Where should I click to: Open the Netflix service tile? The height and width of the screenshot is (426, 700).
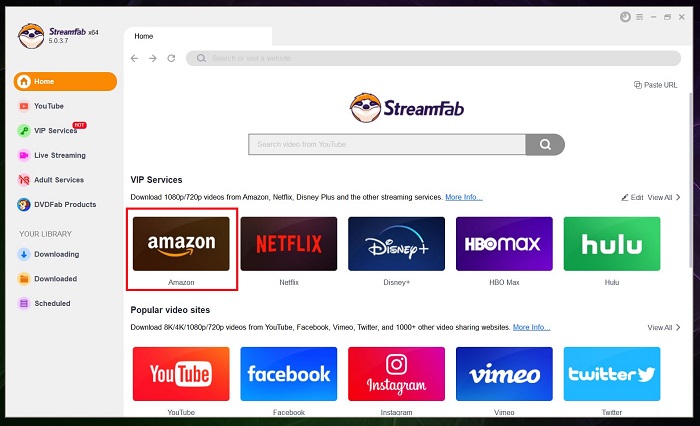click(288, 244)
